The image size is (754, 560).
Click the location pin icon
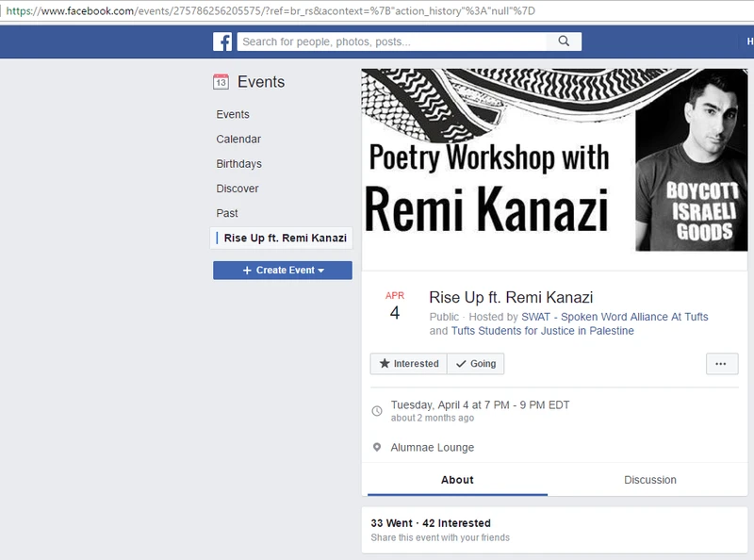377,448
